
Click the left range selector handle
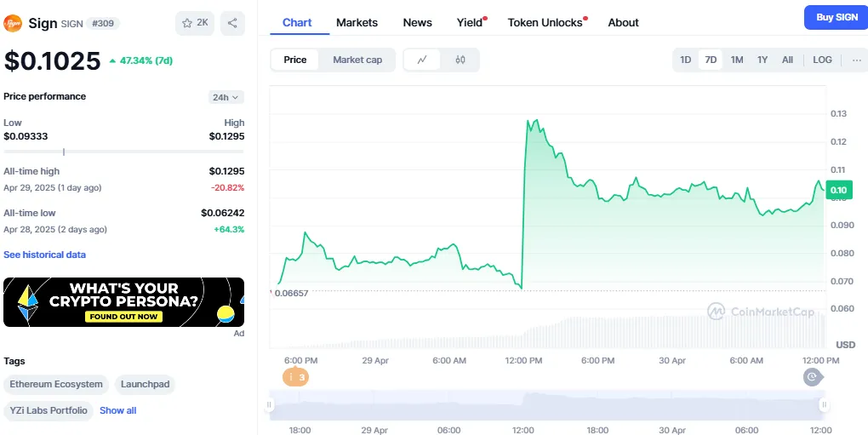270,405
